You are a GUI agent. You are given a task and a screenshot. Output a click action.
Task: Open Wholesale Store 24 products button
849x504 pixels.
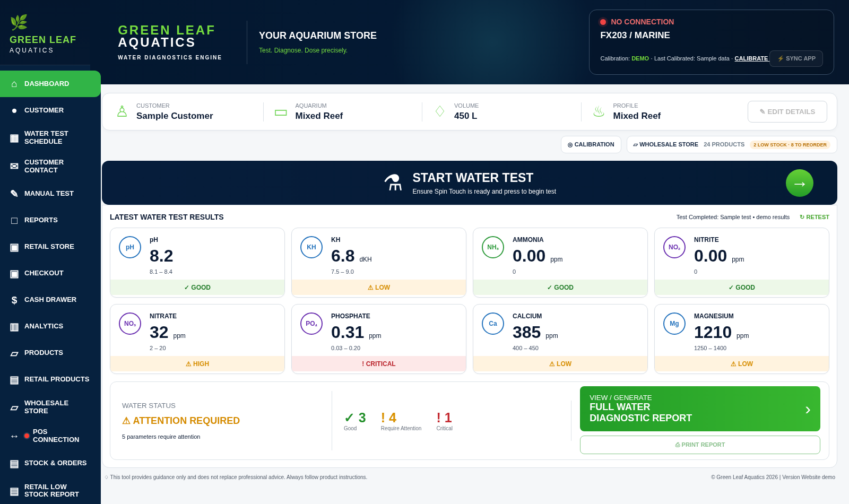pos(732,144)
